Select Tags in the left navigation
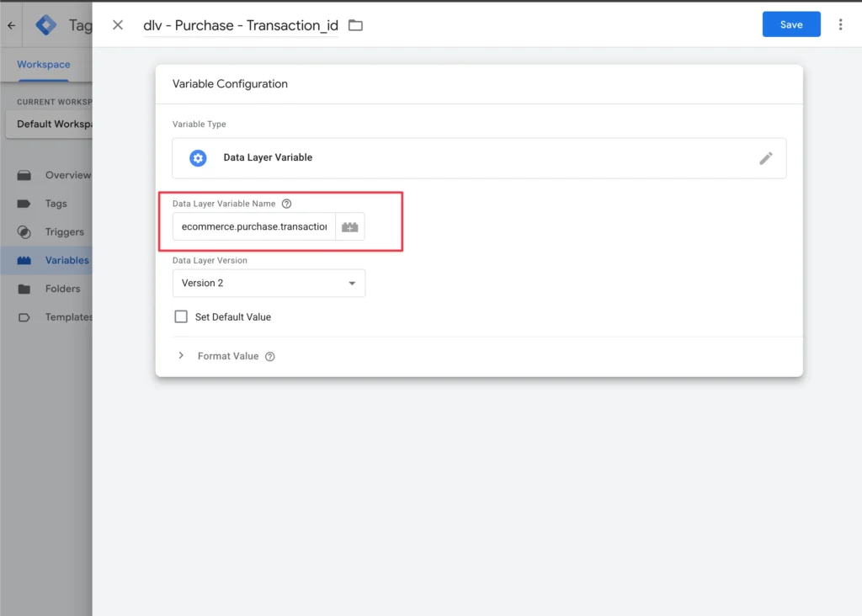Image resolution: width=862 pixels, height=616 pixels. (x=56, y=204)
